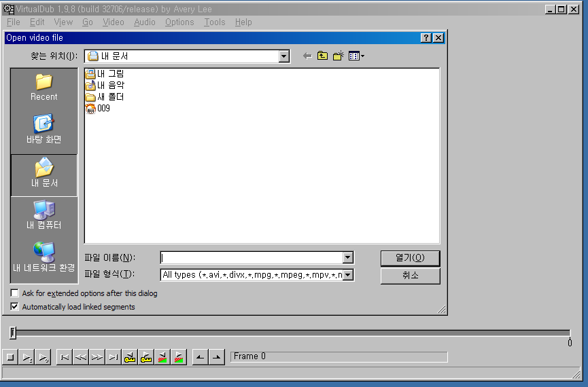Click the Play input button
588x387 pixels.
tap(27, 357)
